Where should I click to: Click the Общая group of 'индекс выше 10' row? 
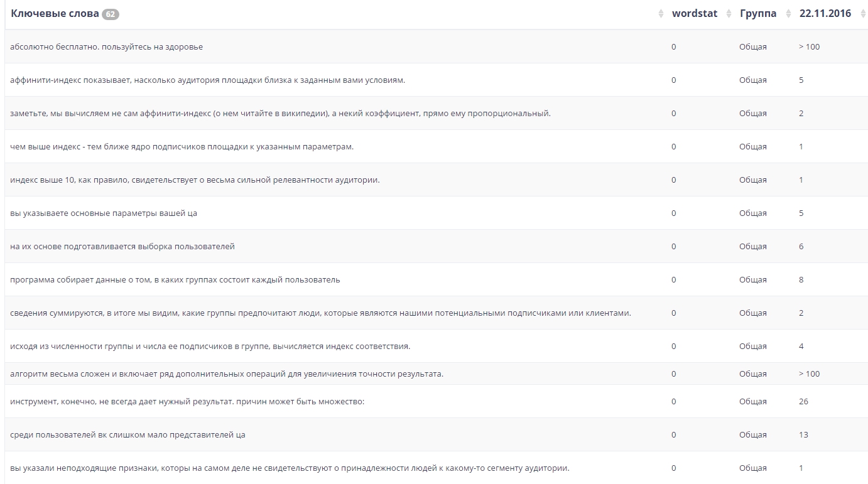pyautogui.click(x=752, y=180)
